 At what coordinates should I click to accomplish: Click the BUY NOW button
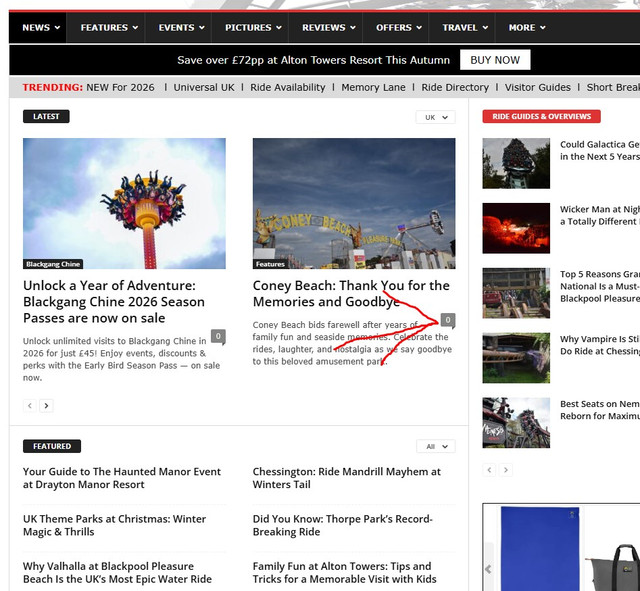point(495,60)
